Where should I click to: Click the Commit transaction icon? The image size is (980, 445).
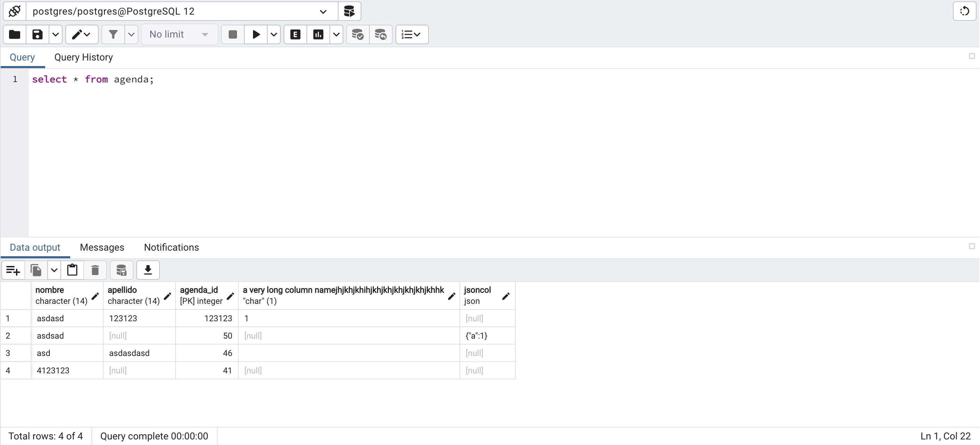(x=358, y=35)
